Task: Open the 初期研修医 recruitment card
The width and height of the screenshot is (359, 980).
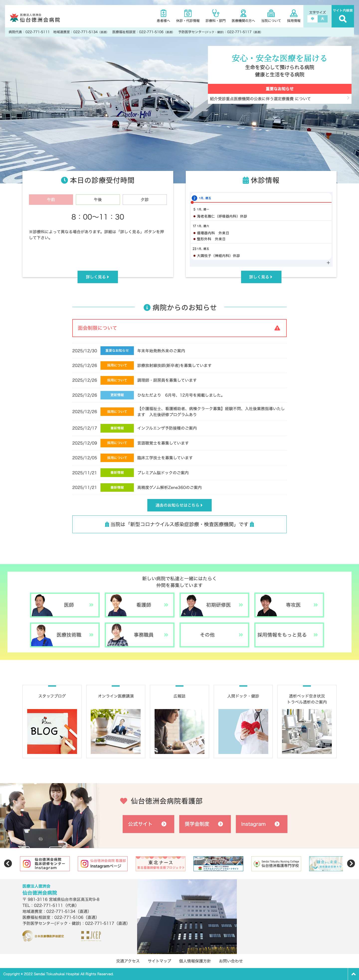Action: point(214,605)
